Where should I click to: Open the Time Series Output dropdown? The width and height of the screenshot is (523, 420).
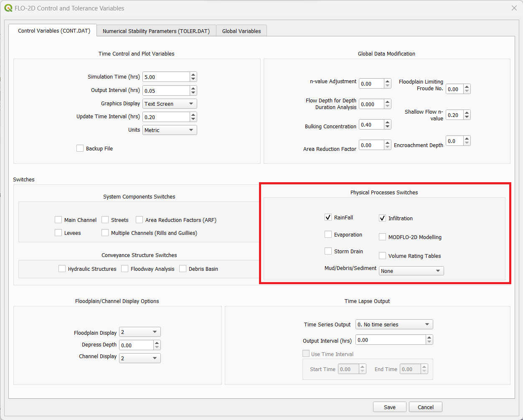click(x=394, y=324)
